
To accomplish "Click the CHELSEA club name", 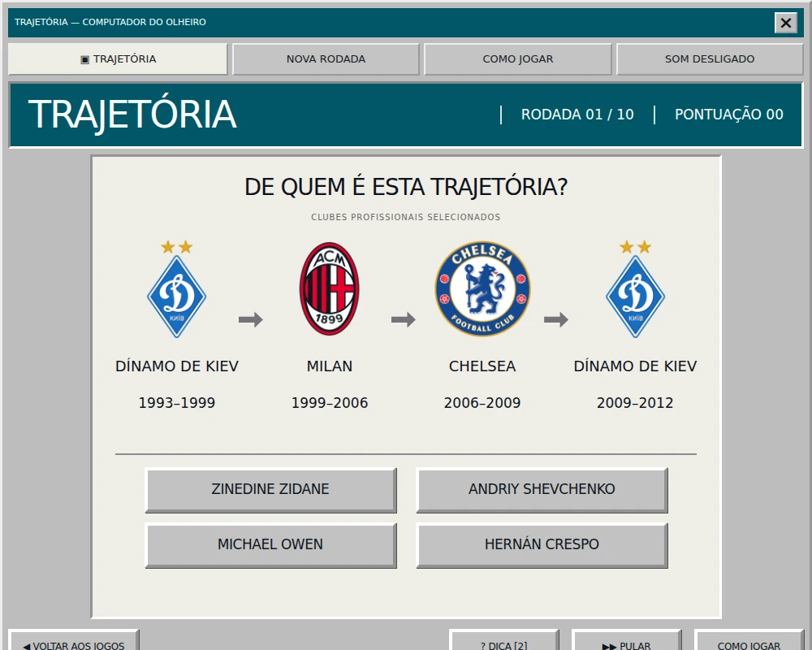I will pyautogui.click(x=482, y=366).
